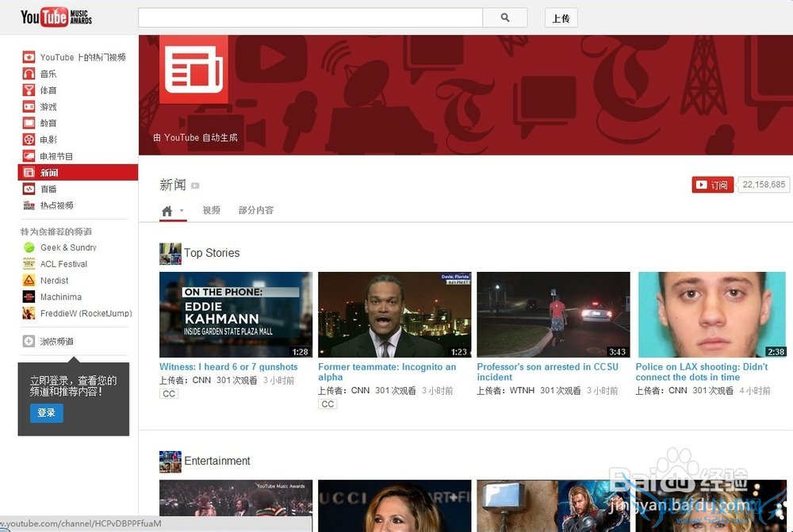The height and width of the screenshot is (532, 793).
Task: Open the Geek & Sundry channel link
Action: (68, 247)
